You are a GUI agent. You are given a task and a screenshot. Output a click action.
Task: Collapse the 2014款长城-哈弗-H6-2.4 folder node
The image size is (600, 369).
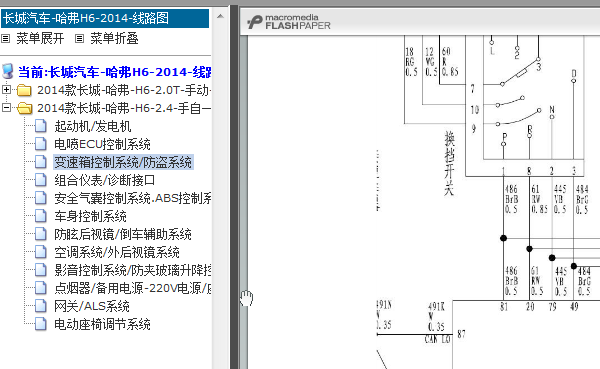point(6,108)
